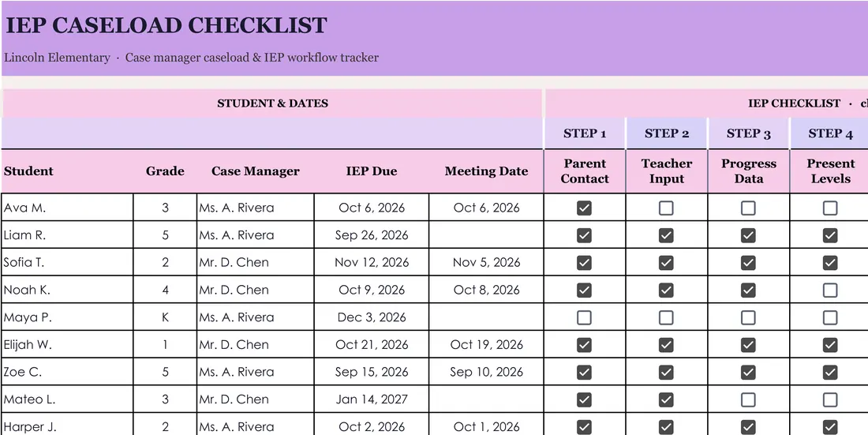This screenshot has height=435, width=868.
Task: Check Parent Contact for Maya P.
Action: pyautogui.click(x=584, y=317)
